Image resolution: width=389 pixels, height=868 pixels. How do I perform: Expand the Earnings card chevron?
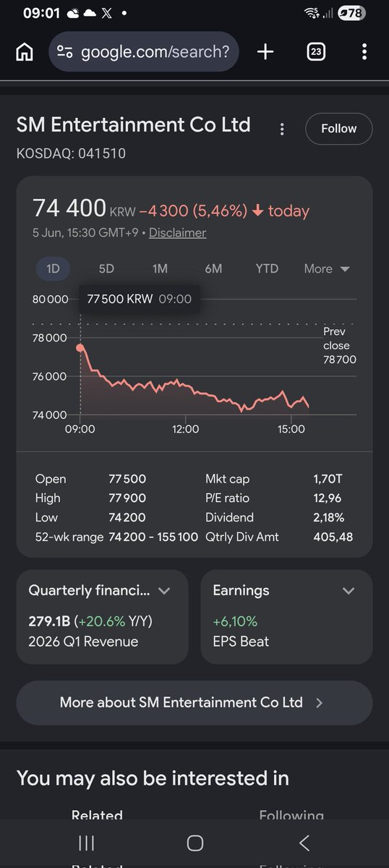pos(349,590)
